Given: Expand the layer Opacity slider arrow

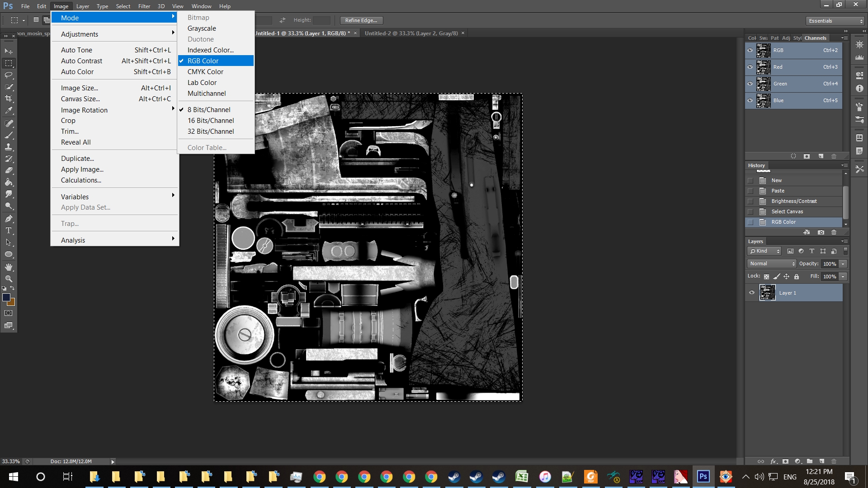Looking at the screenshot, I should pyautogui.click(x=843, y=264).
